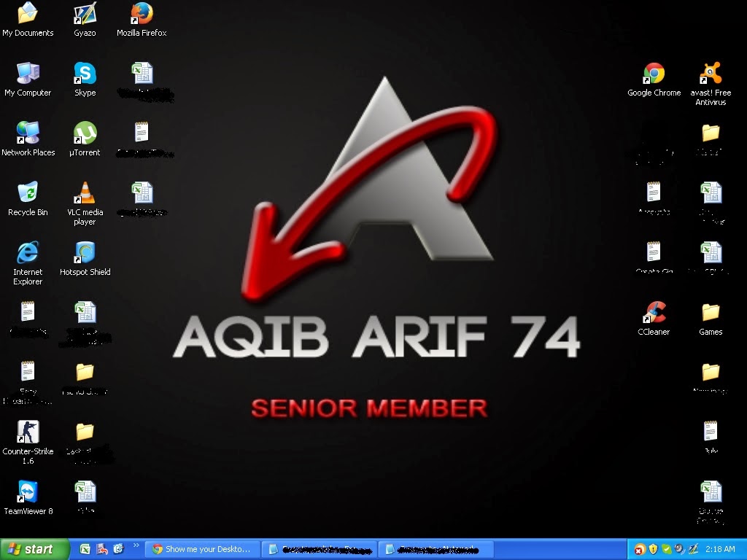Click the Skype desktop shortcut
747x560 pixels.
click(x=85, y=79)
